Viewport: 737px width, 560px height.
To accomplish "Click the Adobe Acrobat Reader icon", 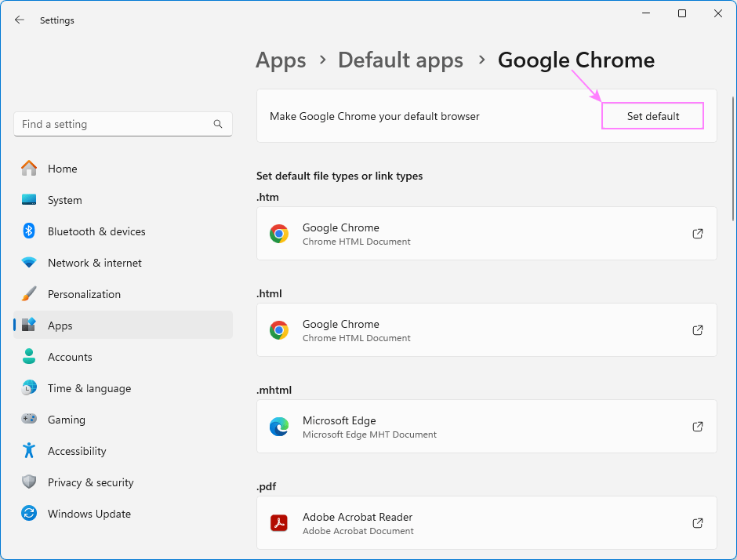I will tap(278, 523).
